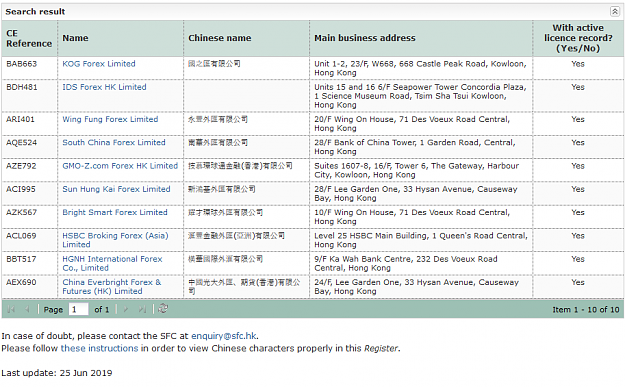Click Chinese name in Wing Fung Forex row
The width and height of the screenshot is (625, 387).
(218, 119)
